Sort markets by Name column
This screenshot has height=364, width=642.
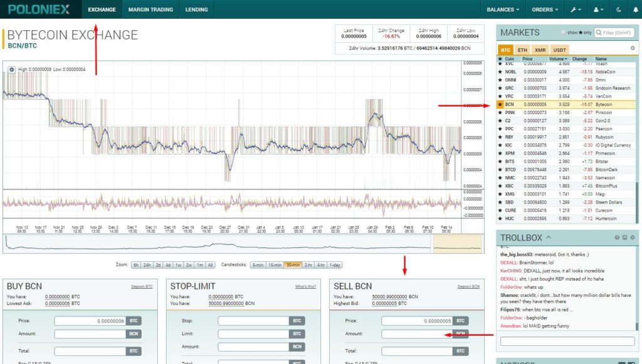tap(601, 59)
